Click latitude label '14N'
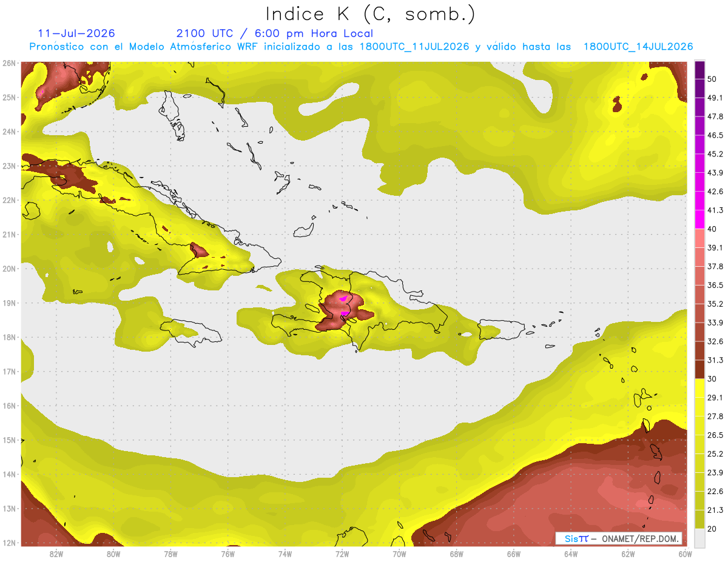The width and height of the screenshot is (728, 562). tap(9, 475)
